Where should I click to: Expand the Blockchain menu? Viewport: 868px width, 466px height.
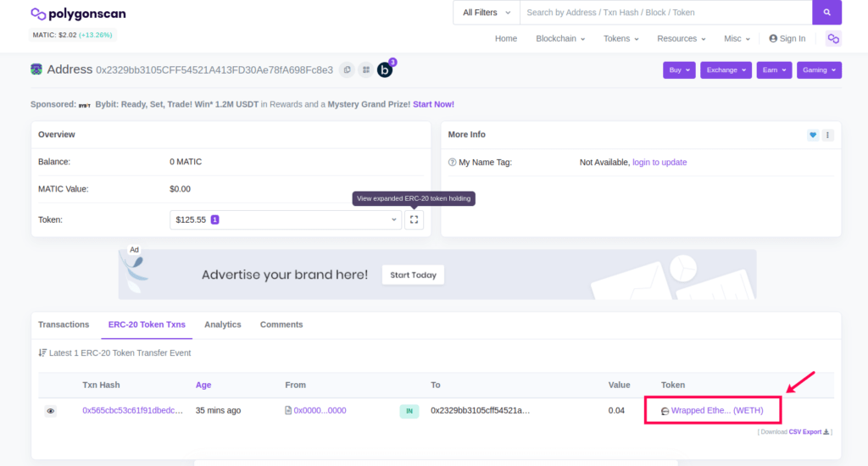[x=560, y=39]
